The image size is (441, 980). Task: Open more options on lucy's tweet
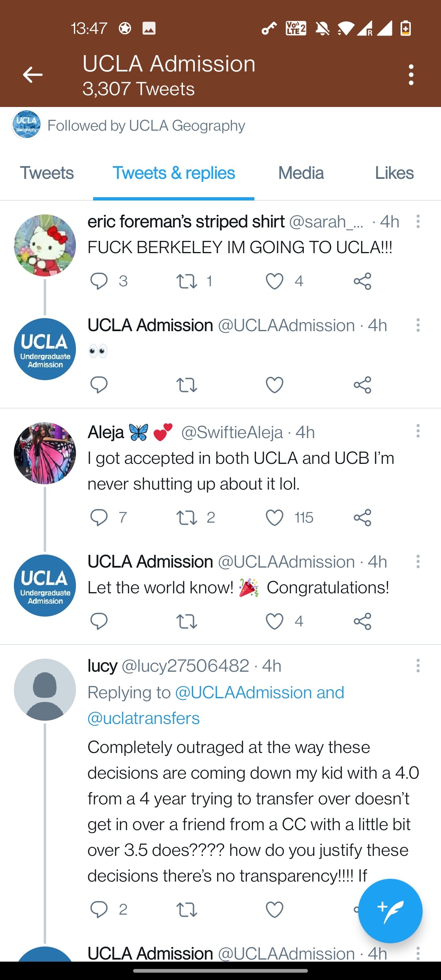pyautogui.click(x=418, y=665)
